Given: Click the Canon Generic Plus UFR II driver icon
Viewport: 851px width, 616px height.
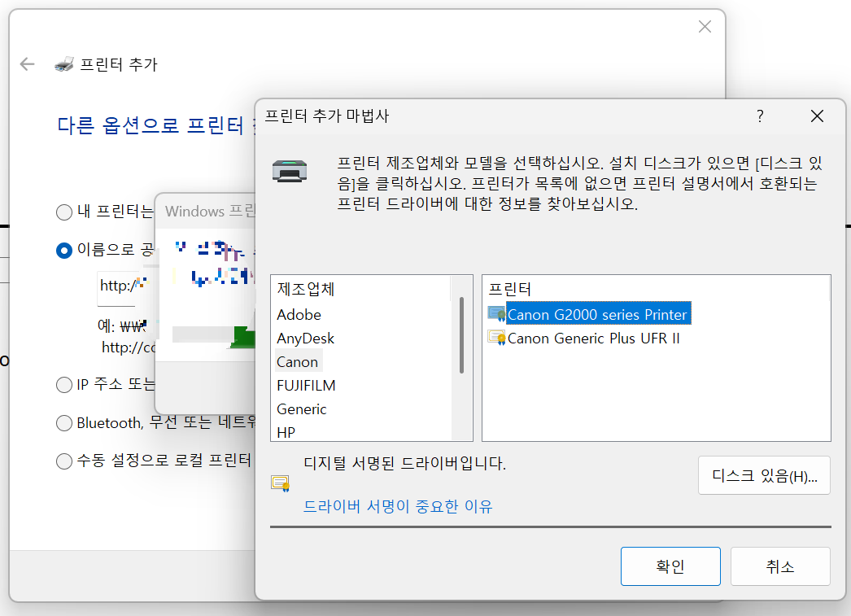Looking at the screenshot, I should point(496,338).
